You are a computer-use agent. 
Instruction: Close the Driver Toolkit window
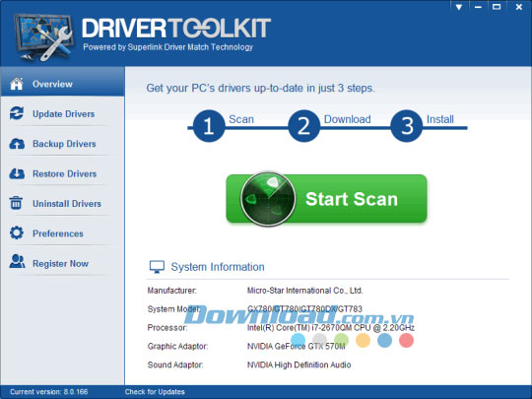tap(519, 7)
